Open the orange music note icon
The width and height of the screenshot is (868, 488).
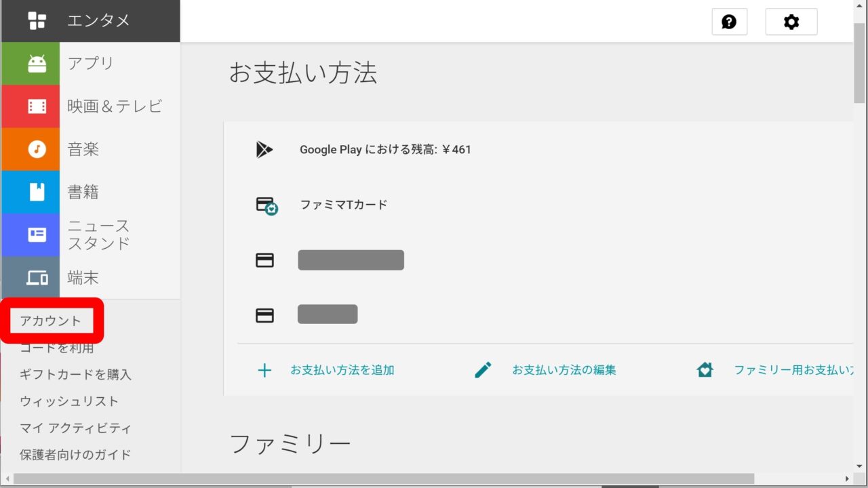37,149
